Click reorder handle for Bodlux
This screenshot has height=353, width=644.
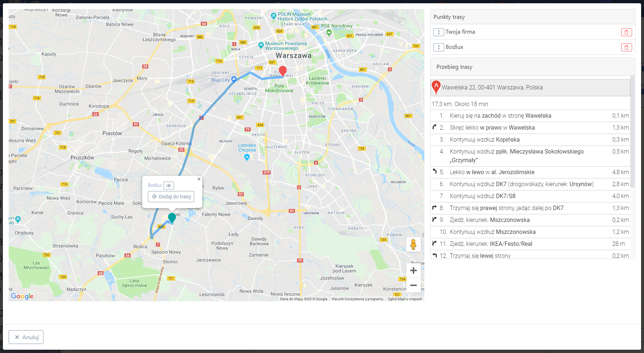click(x=438, y=47)
